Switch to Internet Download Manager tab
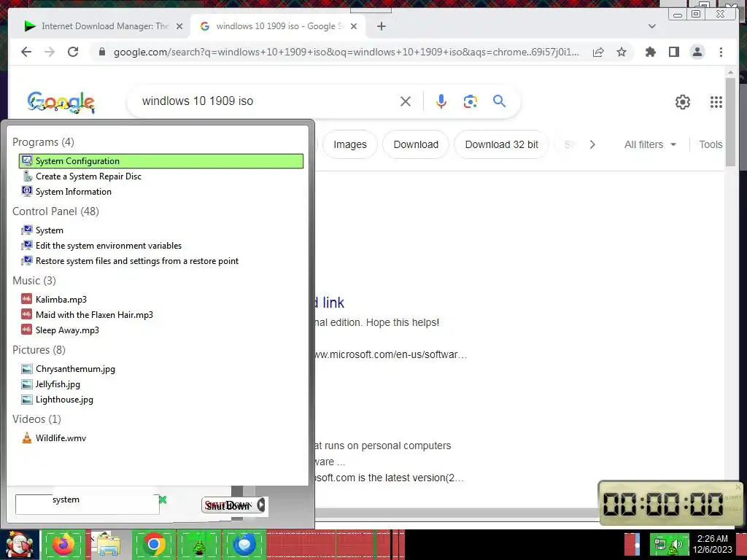The image size is (747, 560). [x=98, y=26]
